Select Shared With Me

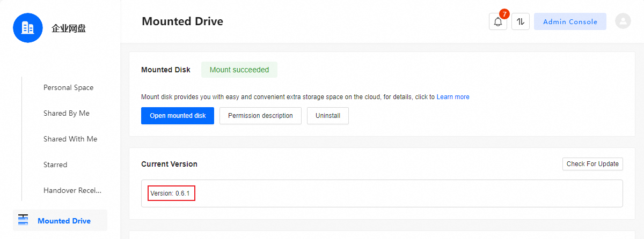(70, 139)
